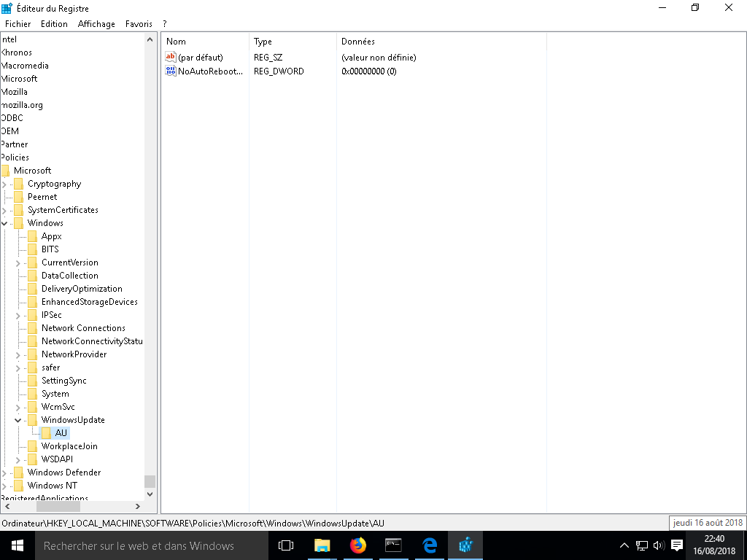Expand the CurrentVersion key
747x560 pixels.
pos(18,262)
